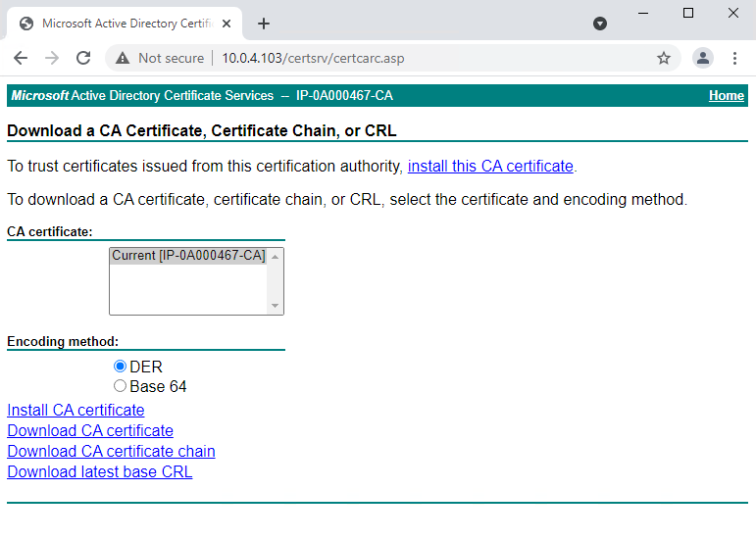The width and height of the screenshot is (756, 540).
Task: Click the 'Encoding method:' label
Action: (x=63, y=341)
